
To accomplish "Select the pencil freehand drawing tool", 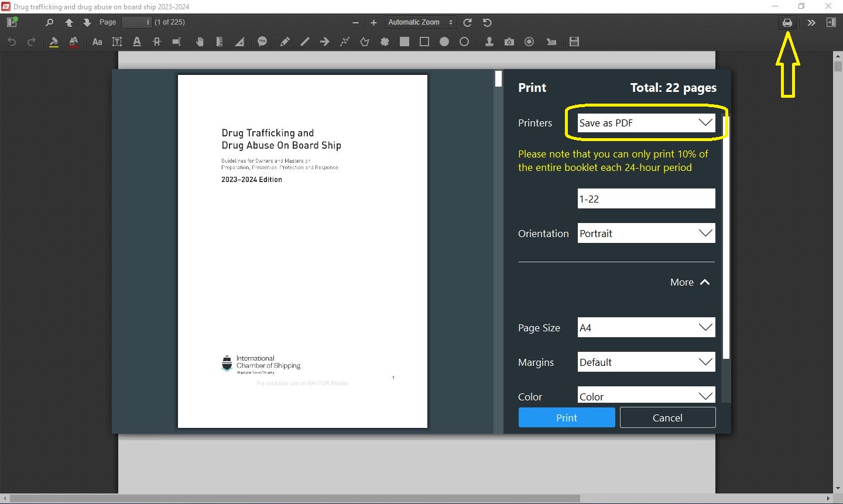I will point(285,42).
